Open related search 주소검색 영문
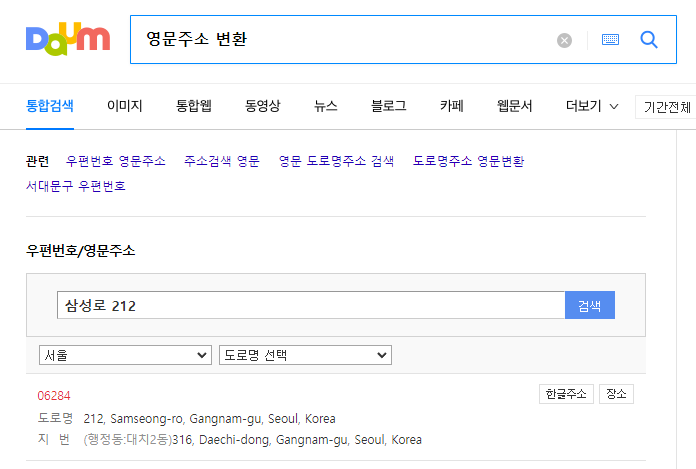This screenshot has width=696, height=469. click(221, 161)
